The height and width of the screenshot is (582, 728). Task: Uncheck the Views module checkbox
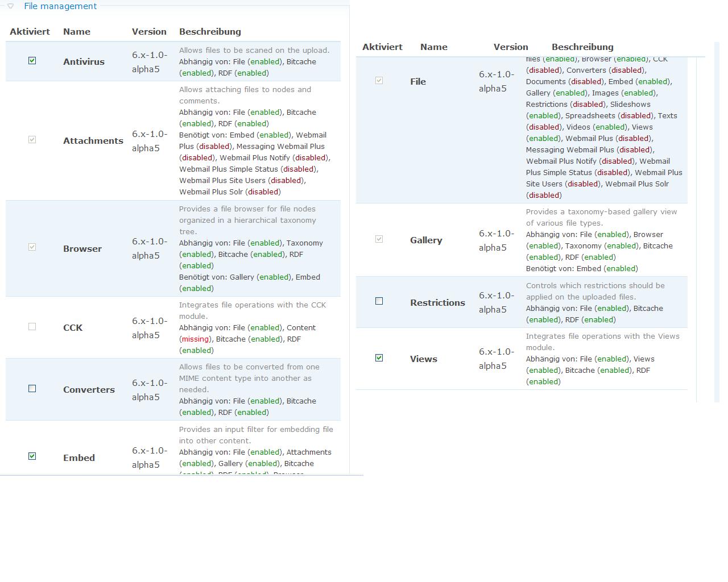[x=379, y=358]
